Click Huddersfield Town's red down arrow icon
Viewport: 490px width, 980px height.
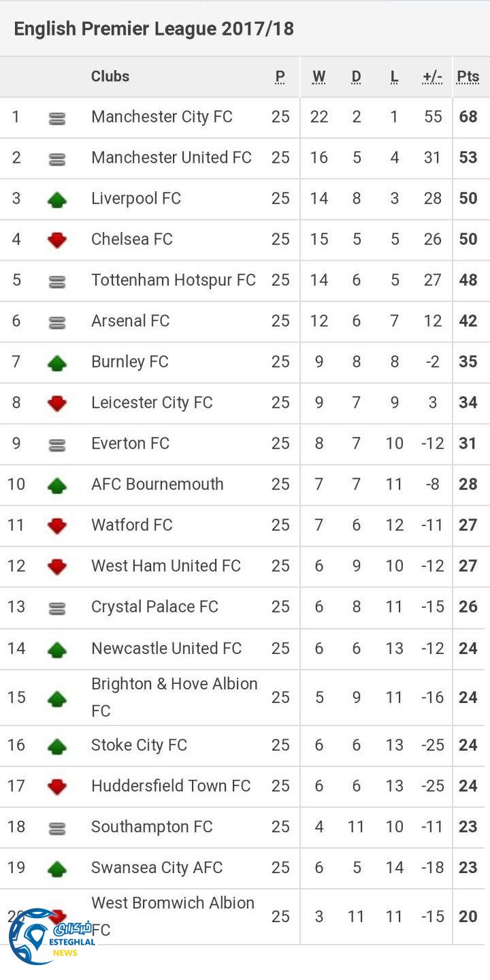(57, 786)
